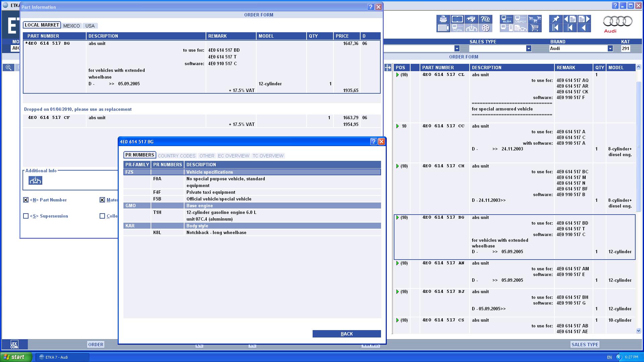This screenshot has width=644, height=362.
Task: Click the document with car icon
Action: (x=521, y=28)
